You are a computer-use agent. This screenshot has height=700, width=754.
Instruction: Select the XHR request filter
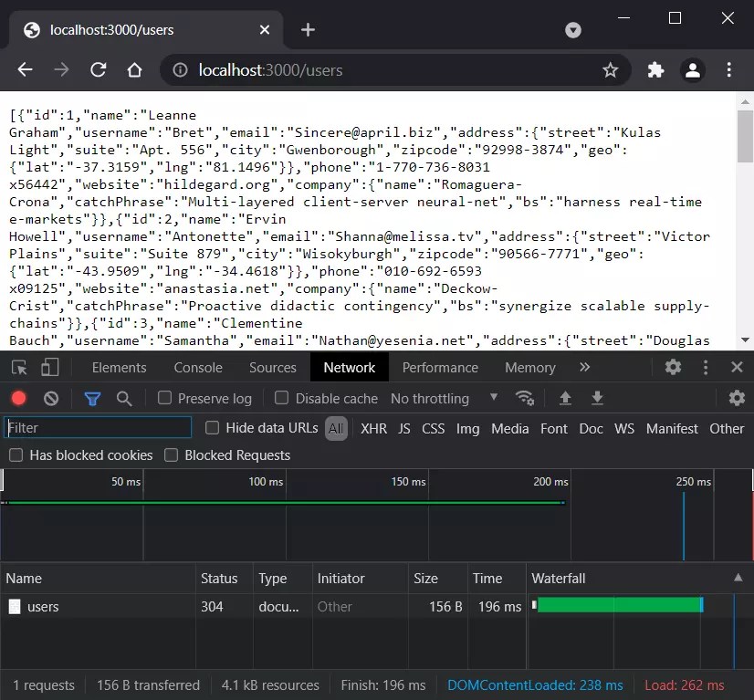pos(373,429)
